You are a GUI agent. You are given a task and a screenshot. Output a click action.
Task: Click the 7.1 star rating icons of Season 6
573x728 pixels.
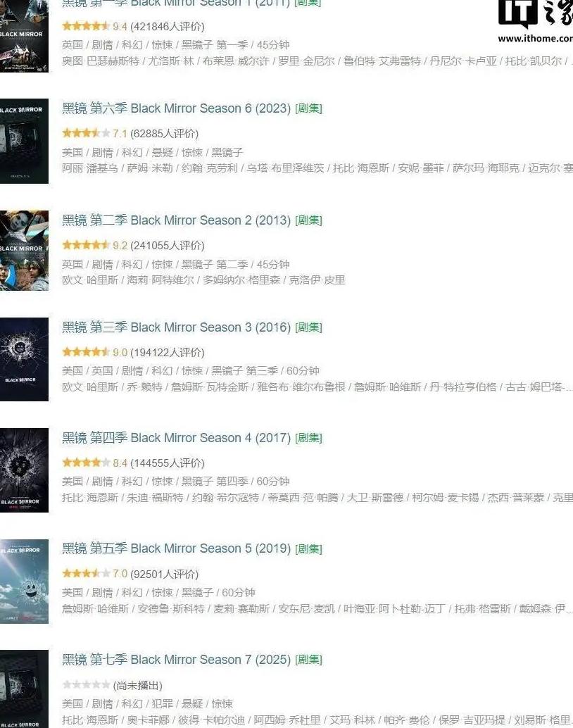(86, 133)
